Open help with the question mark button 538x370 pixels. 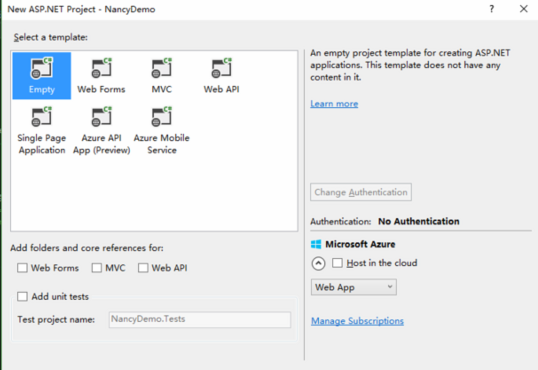point(492,9)
